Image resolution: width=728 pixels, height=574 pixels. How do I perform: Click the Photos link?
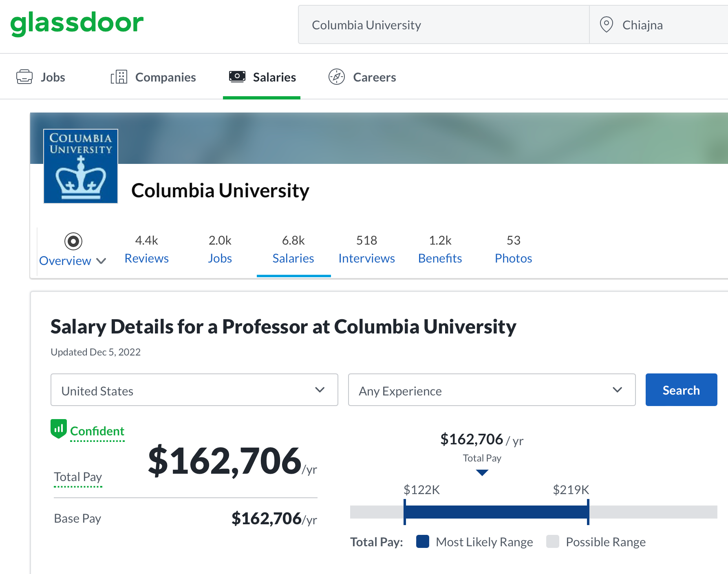513,258
